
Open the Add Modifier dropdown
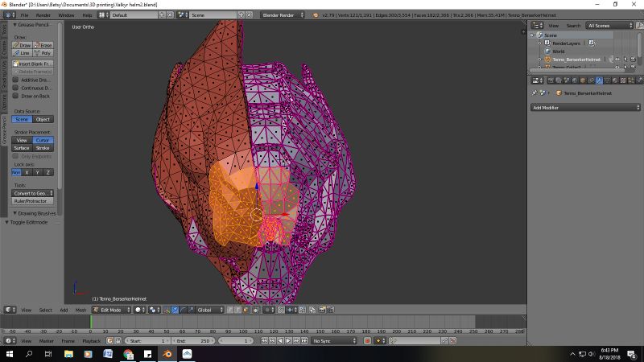[585, 108]
